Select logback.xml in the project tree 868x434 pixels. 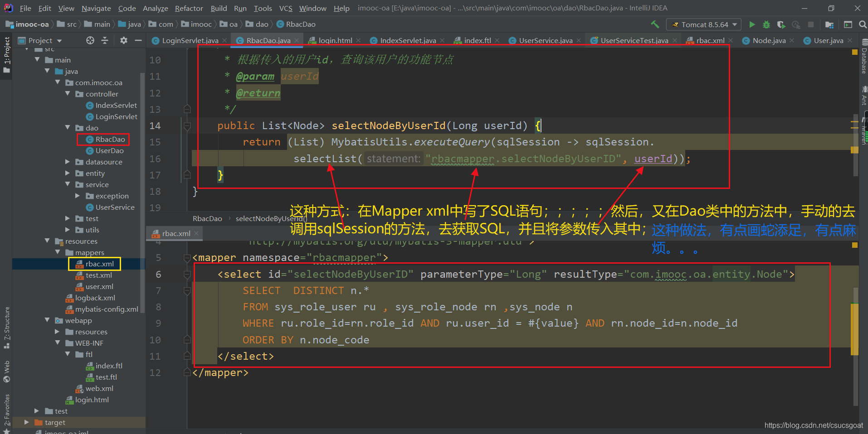pyautogui.click(x=95, y=298)
